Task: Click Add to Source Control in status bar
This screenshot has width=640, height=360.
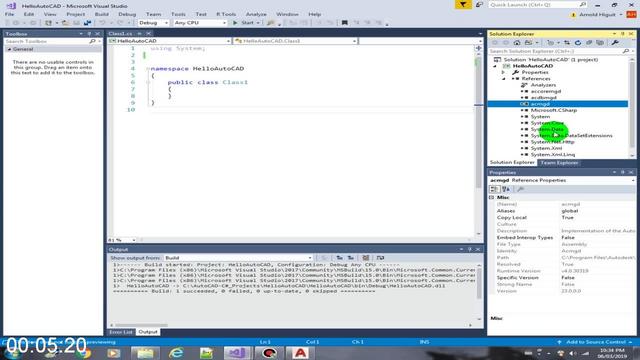Action: tap(596, 342)
